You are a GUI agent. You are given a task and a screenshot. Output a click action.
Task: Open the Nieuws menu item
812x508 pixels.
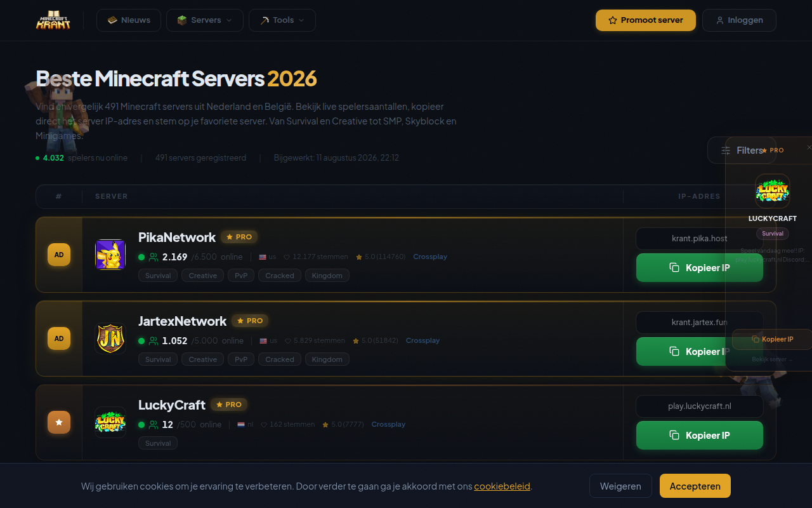[x=129, y=20]
